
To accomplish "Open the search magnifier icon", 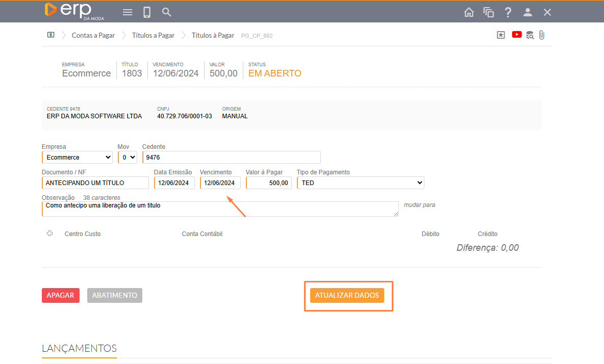I will (x=166, y=12).
